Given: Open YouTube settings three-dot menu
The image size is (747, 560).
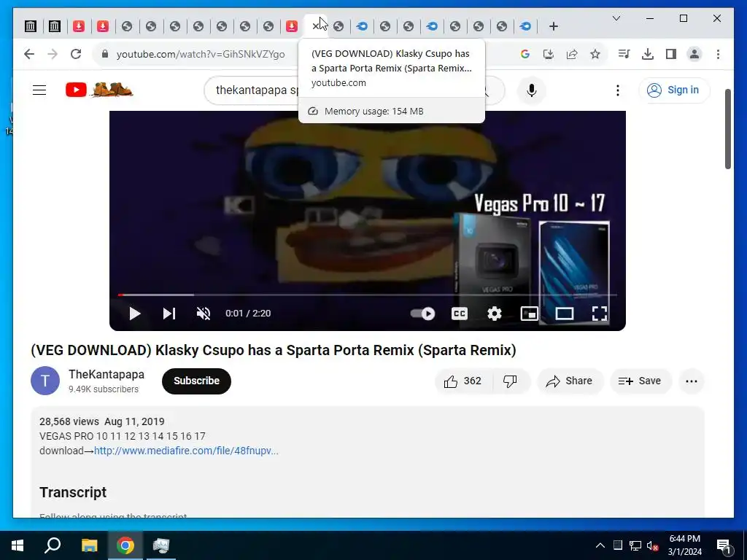Looking at the screenshot, I should (617, 90).
